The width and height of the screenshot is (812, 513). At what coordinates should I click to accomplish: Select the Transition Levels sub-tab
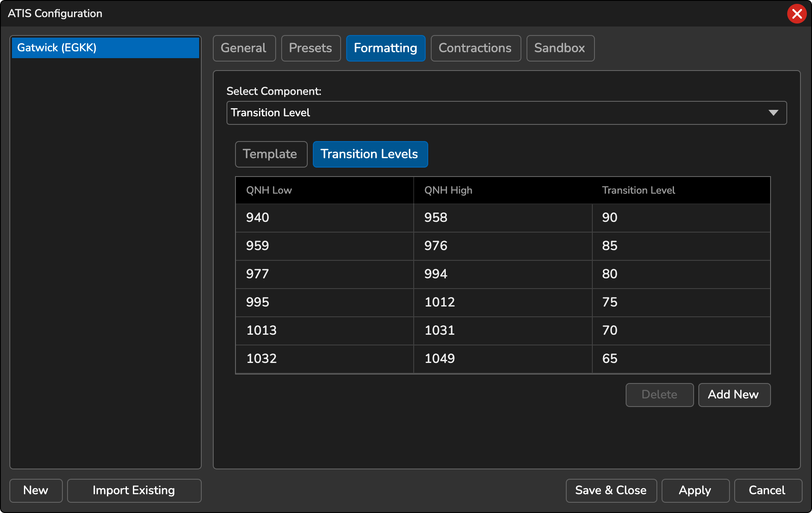(x=370, y=154)
